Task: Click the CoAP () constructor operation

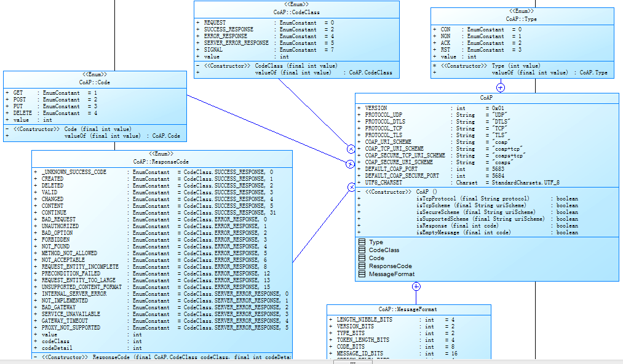Action: (x=397, y=192)
